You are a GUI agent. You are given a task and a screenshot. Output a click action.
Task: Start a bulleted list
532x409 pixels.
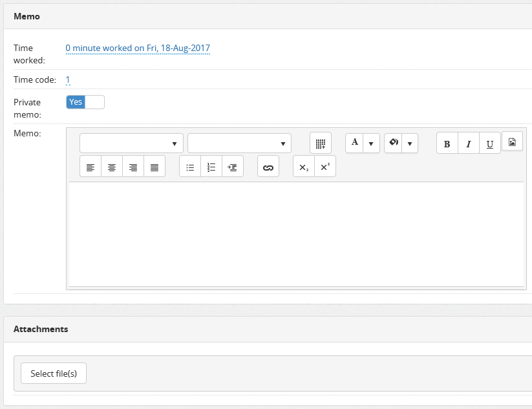click(190, 167)
